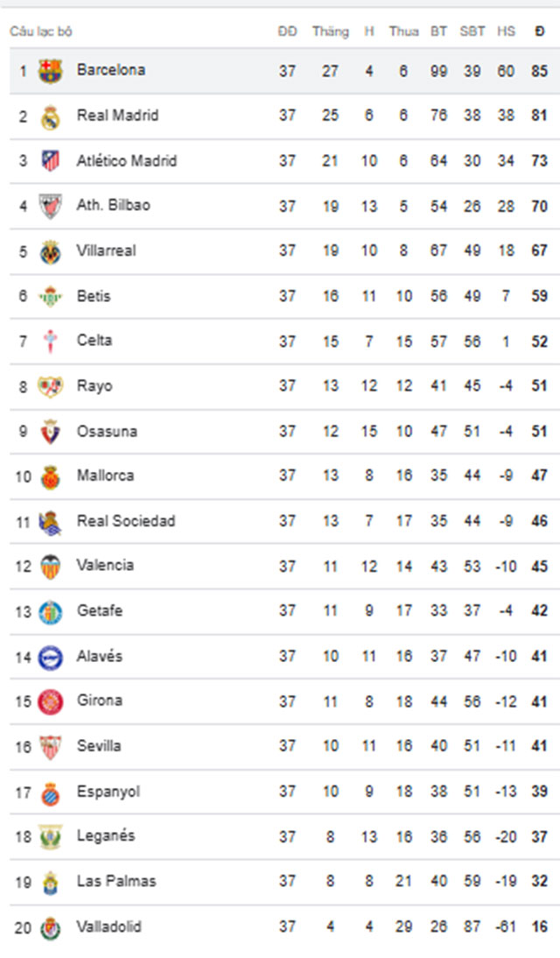Click the Thua column header
Viewport: 560px width, 958px height.
coord(403,32)
